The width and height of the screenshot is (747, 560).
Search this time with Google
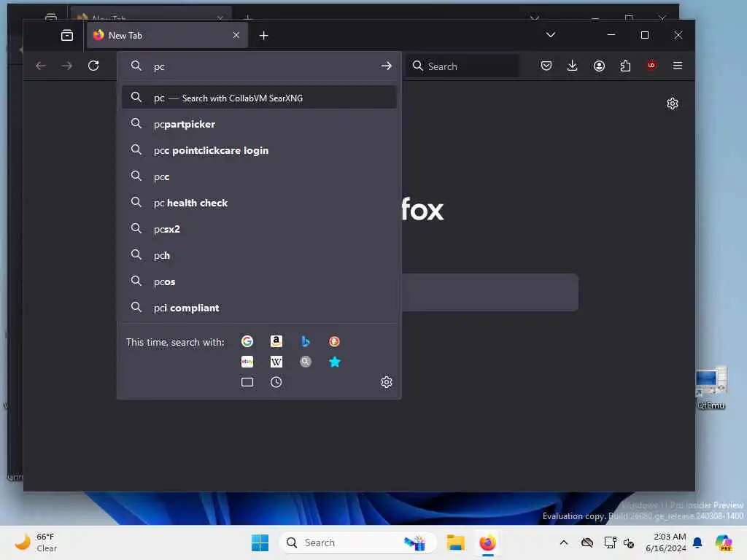247,341
